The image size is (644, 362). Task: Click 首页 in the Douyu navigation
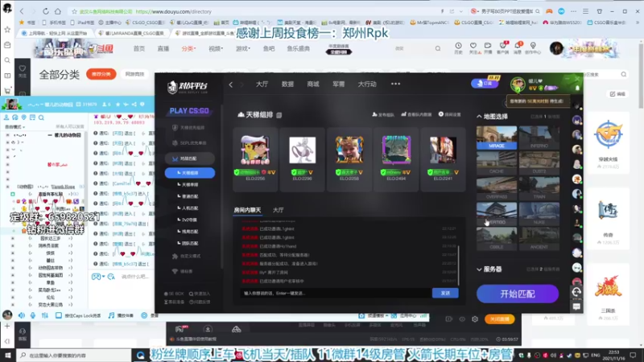pos(138,49)
